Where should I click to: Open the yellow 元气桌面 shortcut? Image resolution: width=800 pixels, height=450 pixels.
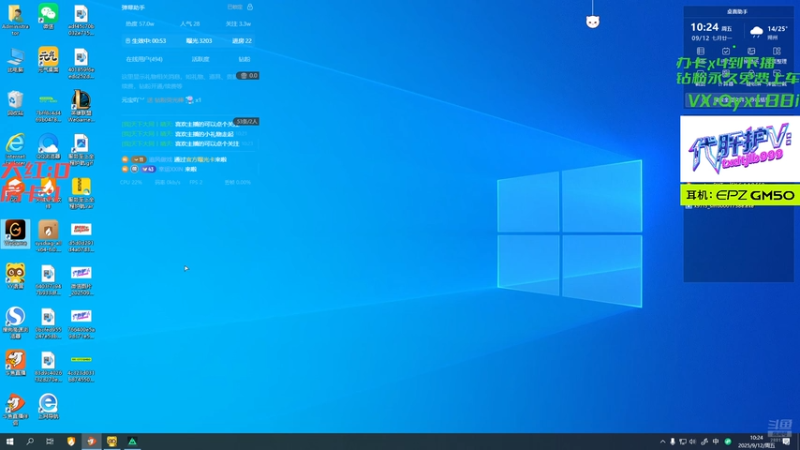click(x=48, y=60)
